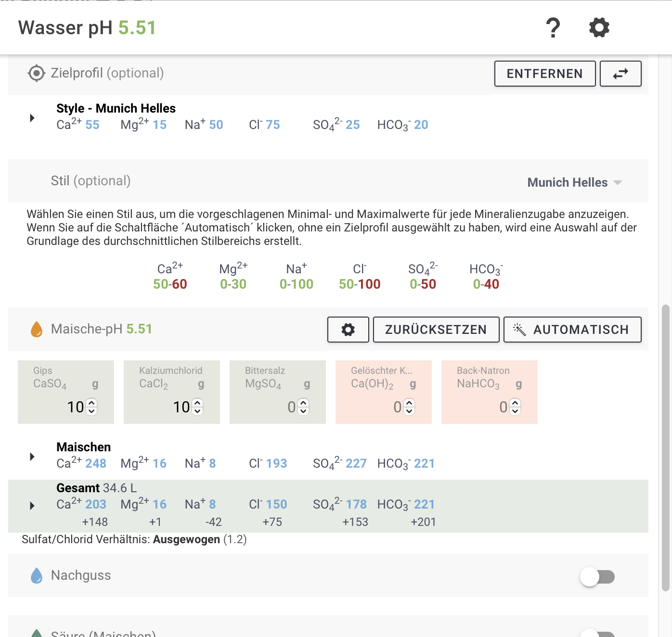Click the Zielprofil target icon
Image resolution: width=672 pixels, height=637 pixels.
pos(37,74)
